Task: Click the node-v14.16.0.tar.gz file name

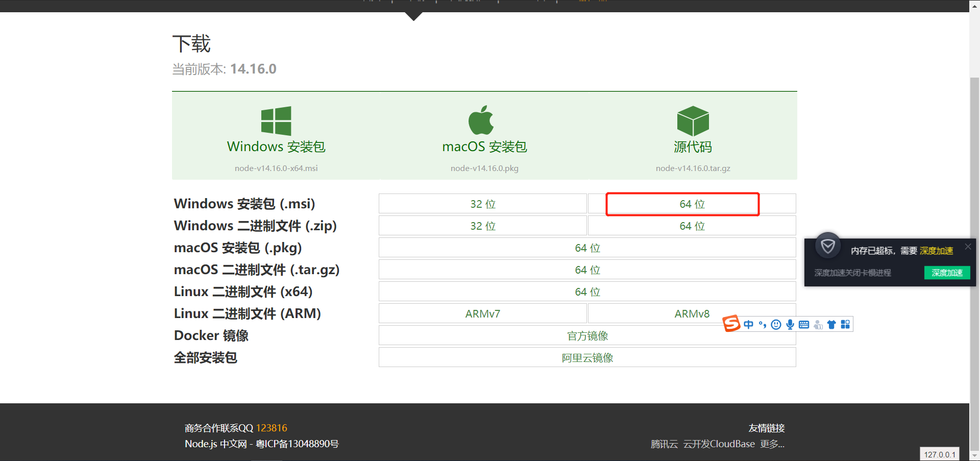Action: pyautogui.click(x=693, y=168)
